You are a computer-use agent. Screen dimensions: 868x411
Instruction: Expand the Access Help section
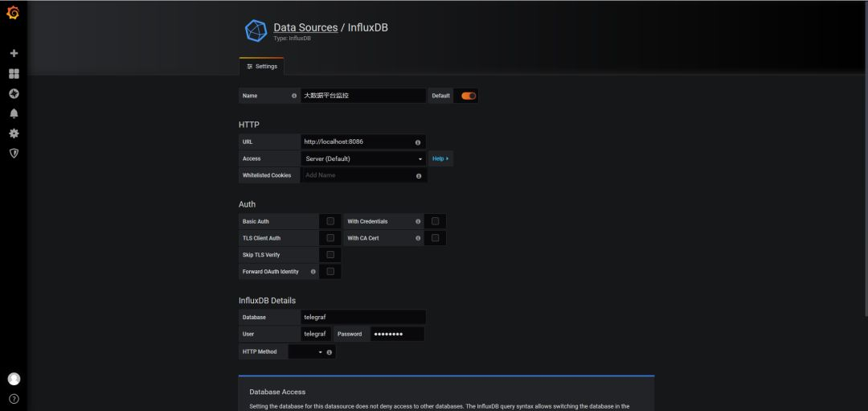click(x=440, y=158)
